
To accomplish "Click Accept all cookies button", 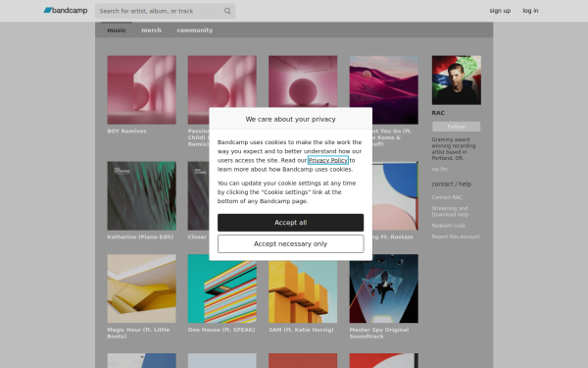I will point(291,223).
